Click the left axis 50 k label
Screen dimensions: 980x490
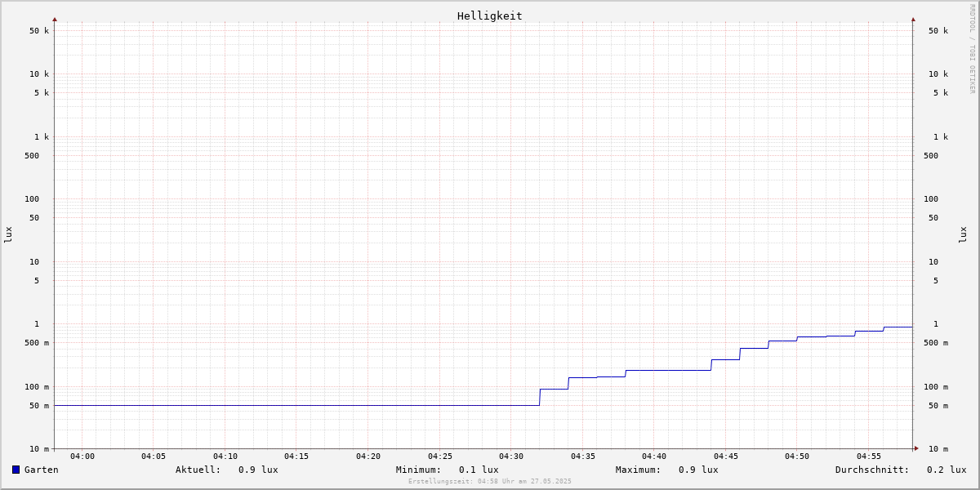tap(39, 31)
